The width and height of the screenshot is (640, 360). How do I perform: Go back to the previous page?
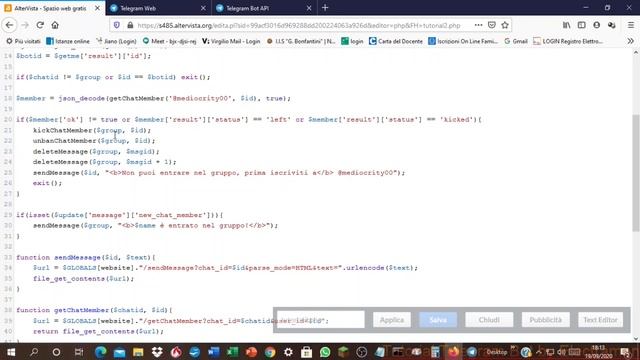pos(9,25)
